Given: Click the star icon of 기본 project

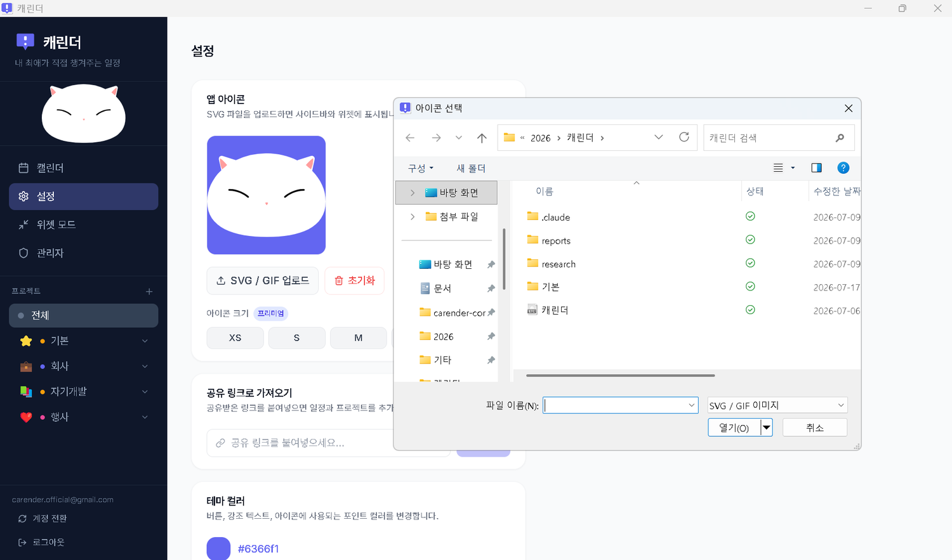Looking at the screenshot, I should tap(26, 341).
